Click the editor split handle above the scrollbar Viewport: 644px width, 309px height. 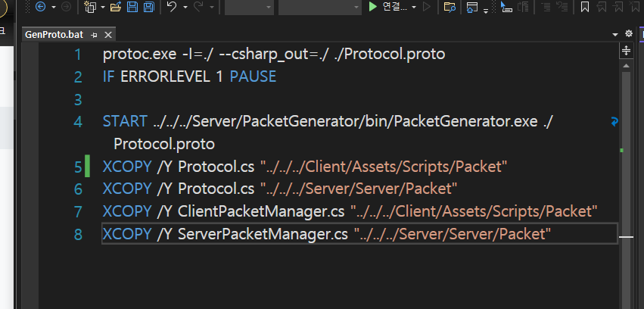(626, 51)
